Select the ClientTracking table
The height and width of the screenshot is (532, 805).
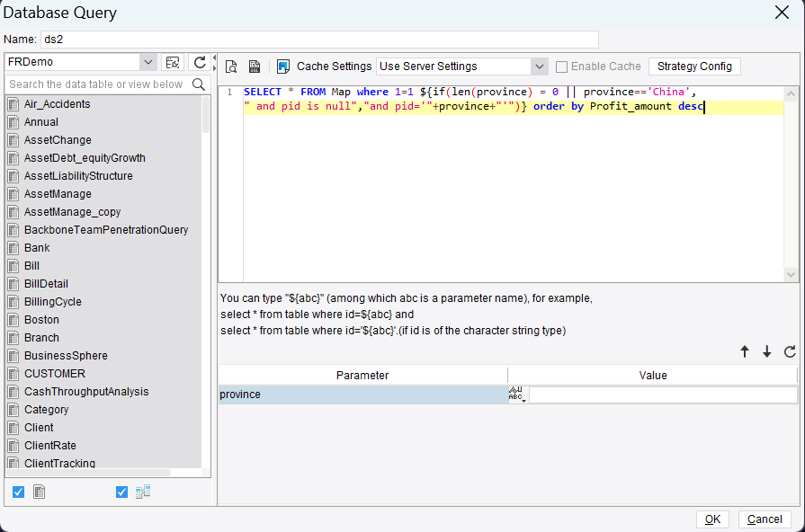pos(59,463)
